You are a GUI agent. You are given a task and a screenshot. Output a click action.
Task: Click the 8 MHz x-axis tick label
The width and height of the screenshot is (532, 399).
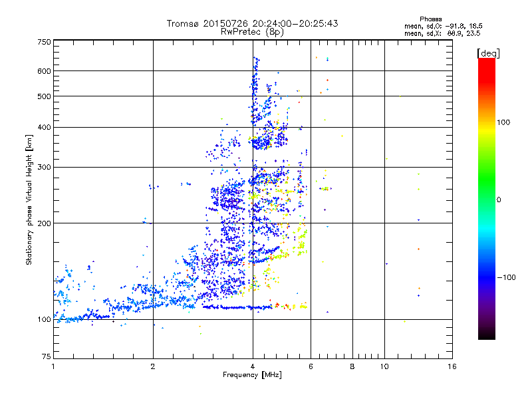352,366
